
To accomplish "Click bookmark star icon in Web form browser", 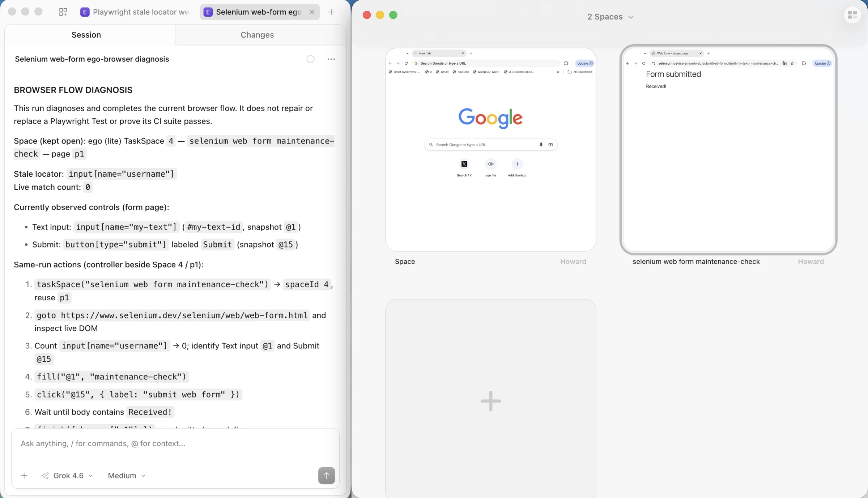I will 792,63.
